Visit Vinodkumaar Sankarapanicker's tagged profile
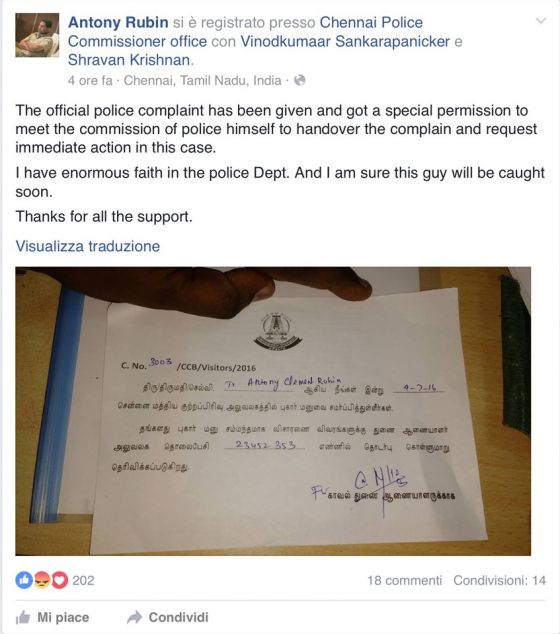 345,41
